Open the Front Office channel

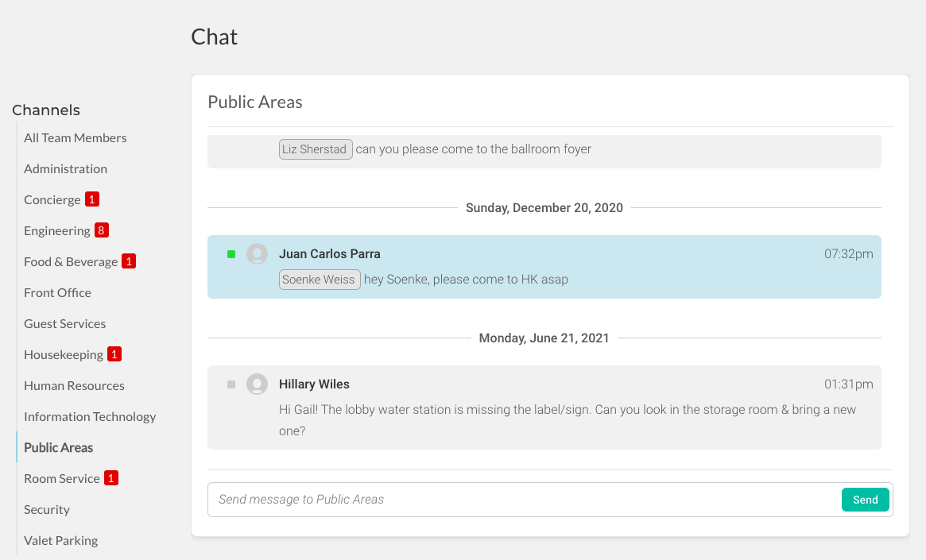(57, 292)
